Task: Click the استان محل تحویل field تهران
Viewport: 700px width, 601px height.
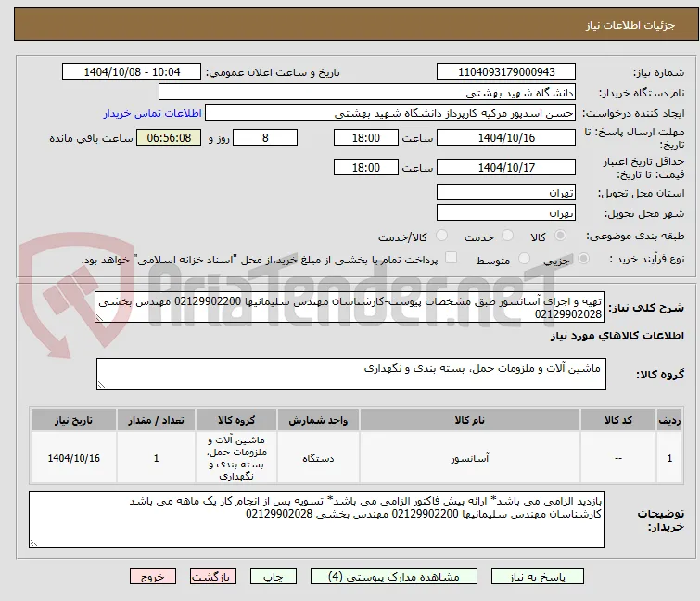Action: tap(506, 192)
